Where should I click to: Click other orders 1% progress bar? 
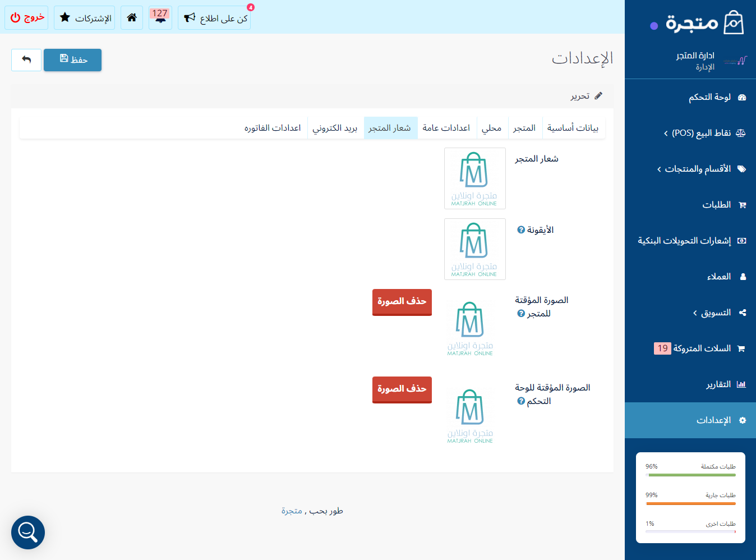tap(690, 532)
